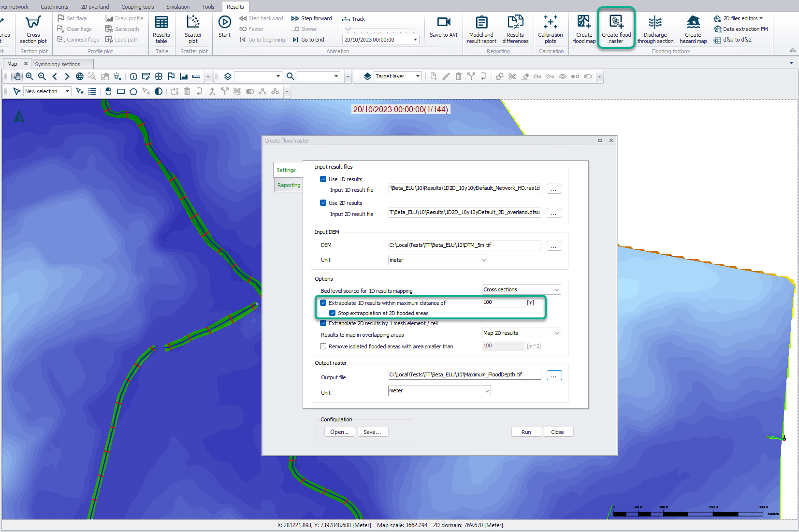Open the Results table
Viewport: 799px width, 532px height.
(161, 29)
